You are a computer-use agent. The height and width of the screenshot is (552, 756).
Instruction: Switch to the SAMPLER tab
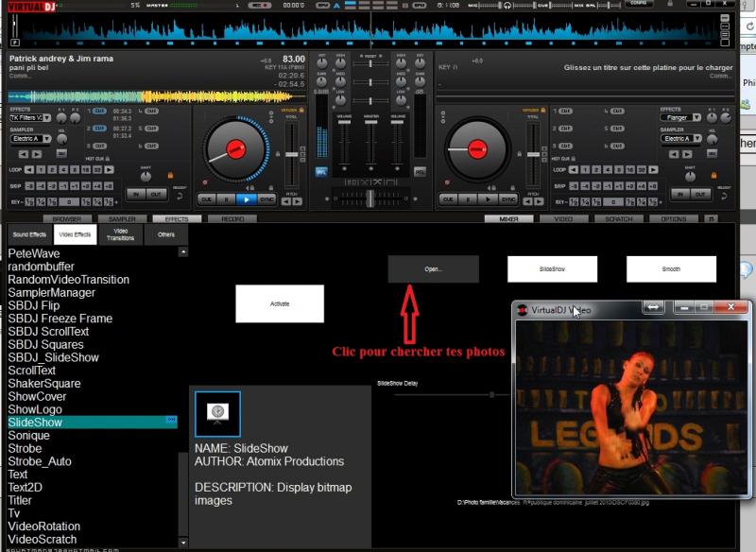tap(122, 219)
